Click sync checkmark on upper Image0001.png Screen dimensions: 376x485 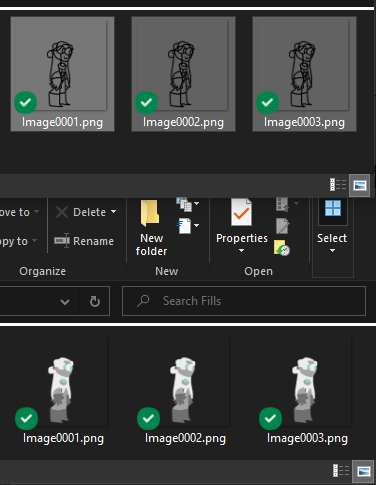click(26, 102)
